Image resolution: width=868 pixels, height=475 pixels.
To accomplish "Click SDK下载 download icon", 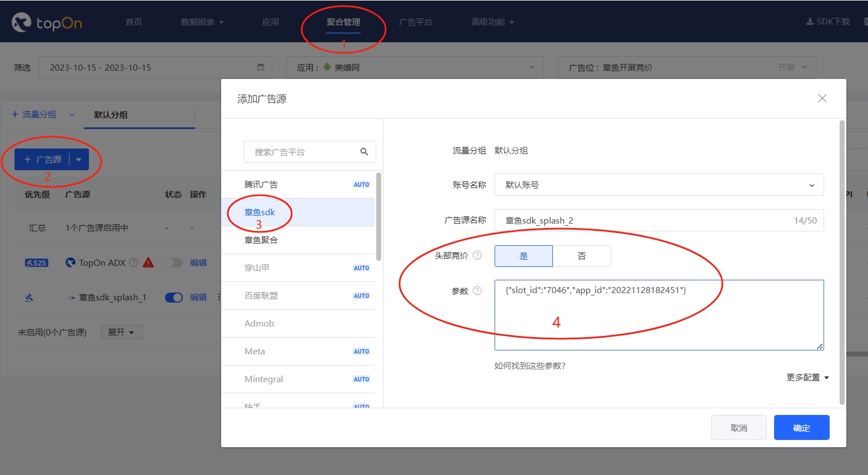I will pos(810,22).
